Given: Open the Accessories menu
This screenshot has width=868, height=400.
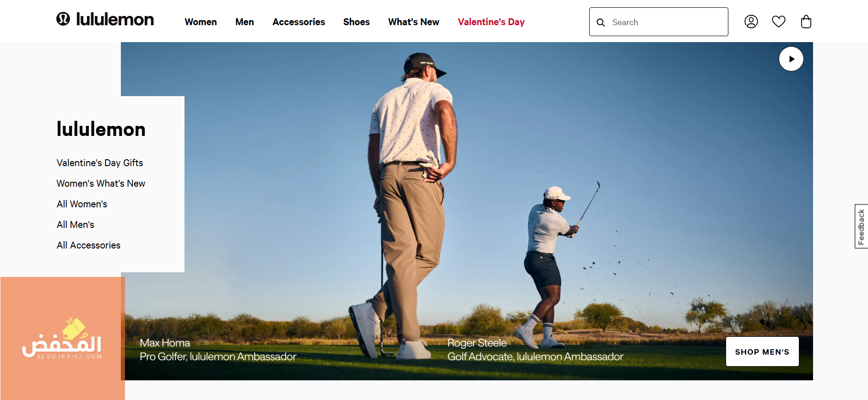Looking at the screenshot, I should point(298,22).
